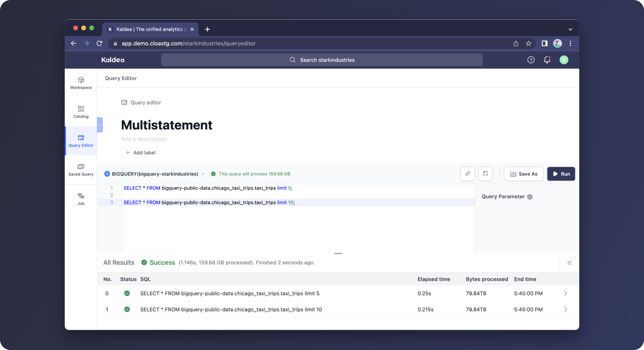Expand result row for limit 10 query

click(566, 309)
